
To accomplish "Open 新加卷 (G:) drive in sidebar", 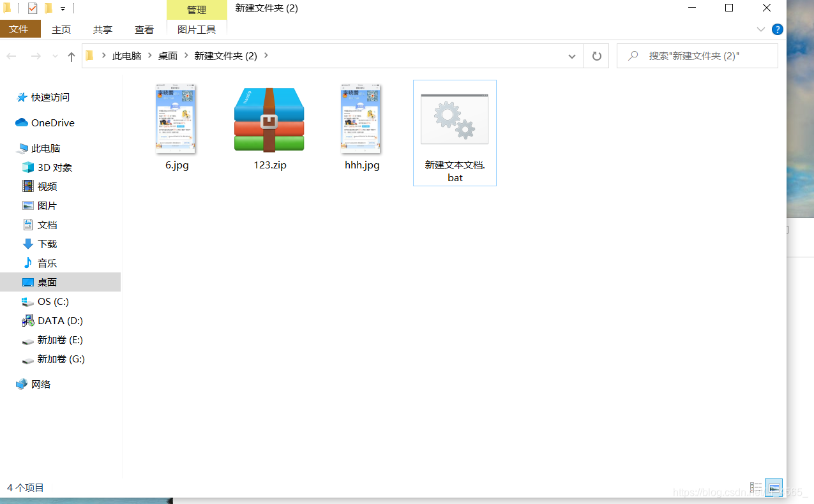I will (x=61, y=359).
